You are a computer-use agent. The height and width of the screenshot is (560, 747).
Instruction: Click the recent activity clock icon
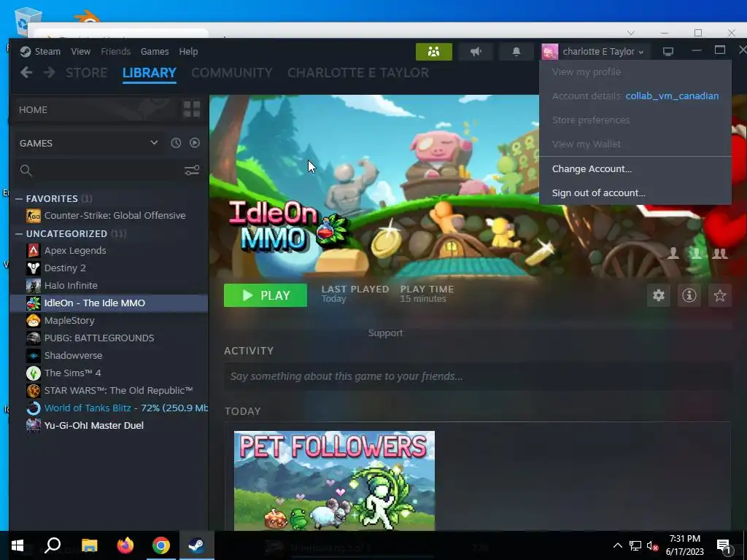[x=176, y=143]
